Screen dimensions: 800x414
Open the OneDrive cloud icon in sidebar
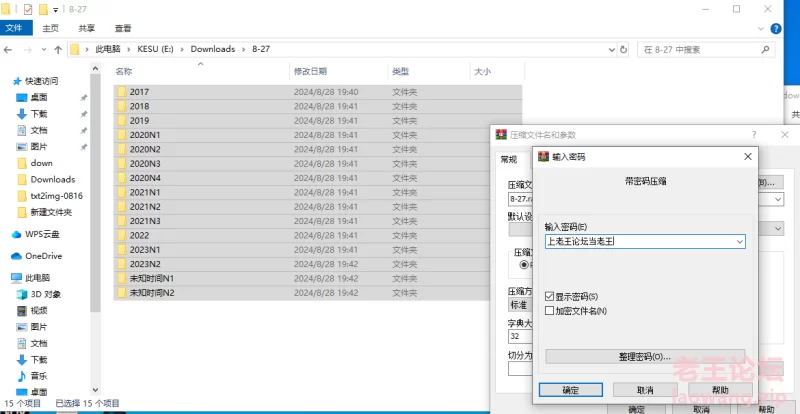pyautogui.click(x=16, y=256)
